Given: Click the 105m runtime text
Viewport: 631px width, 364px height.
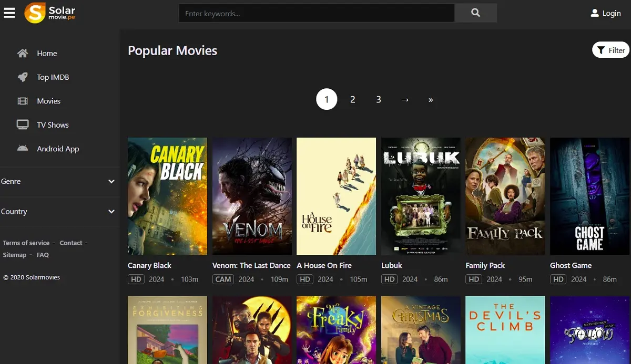Looking at the screenshot, I should [359, 279].
